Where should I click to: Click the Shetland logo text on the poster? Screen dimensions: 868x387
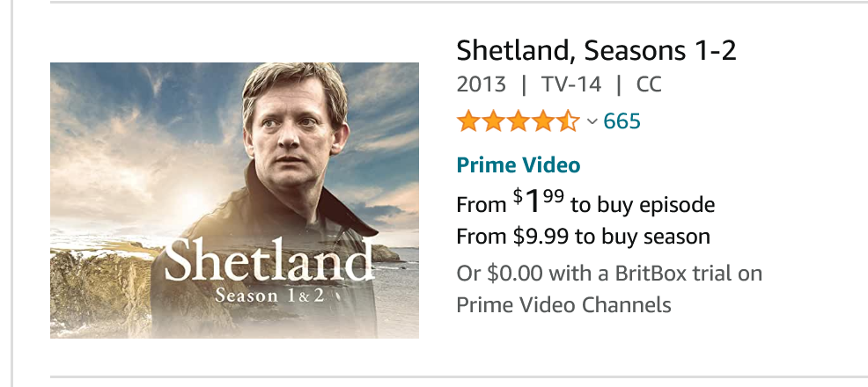[x=268, y=261]
